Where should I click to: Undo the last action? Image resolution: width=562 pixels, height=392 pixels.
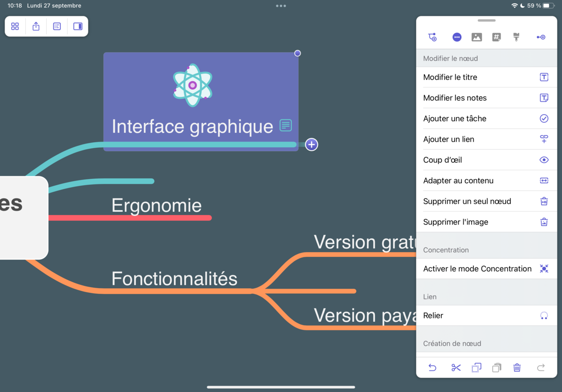[432, 368]
